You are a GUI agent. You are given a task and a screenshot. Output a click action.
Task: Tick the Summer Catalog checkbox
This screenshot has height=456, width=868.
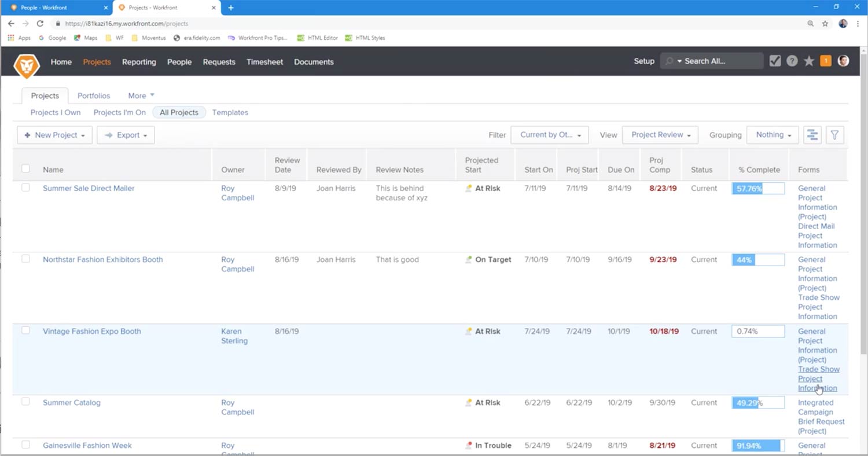25,402
